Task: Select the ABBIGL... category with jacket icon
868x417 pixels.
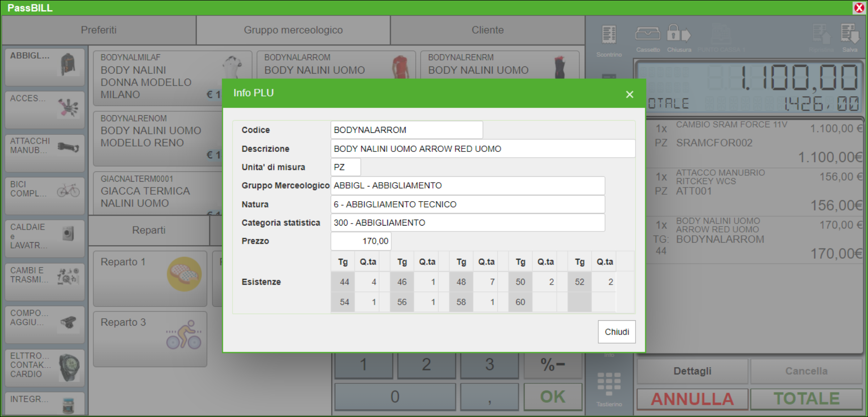Action: click(x=45, y=66)
